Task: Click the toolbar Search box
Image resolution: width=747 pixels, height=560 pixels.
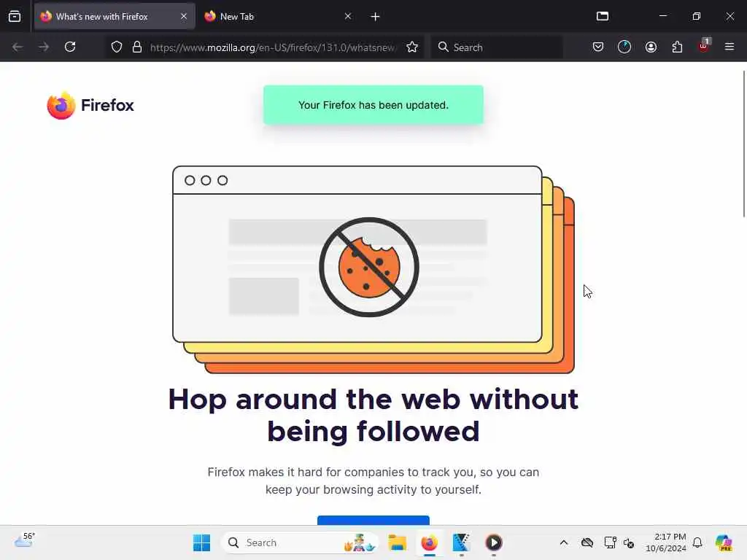Action: [496, 47]
